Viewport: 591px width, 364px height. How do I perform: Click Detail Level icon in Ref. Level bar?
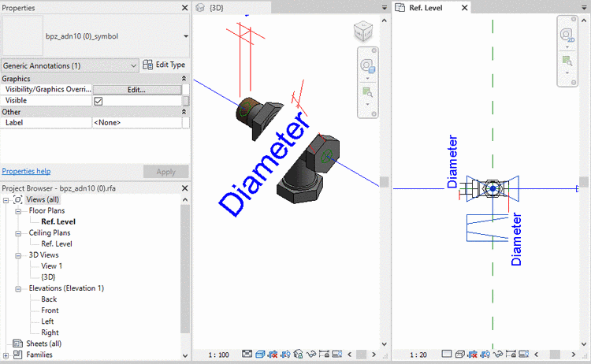[x=447, y=354]
